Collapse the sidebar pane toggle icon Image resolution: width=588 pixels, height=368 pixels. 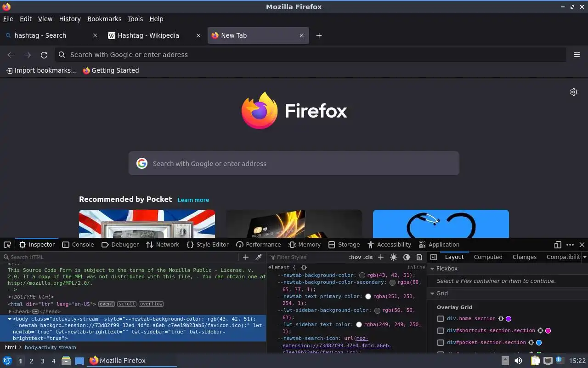click(x=434, y=257)
